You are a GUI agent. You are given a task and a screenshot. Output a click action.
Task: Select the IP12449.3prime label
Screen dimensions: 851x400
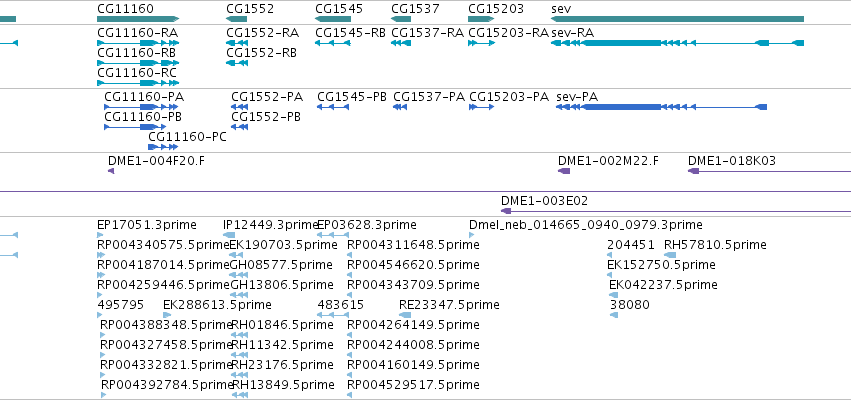point(270,225)
